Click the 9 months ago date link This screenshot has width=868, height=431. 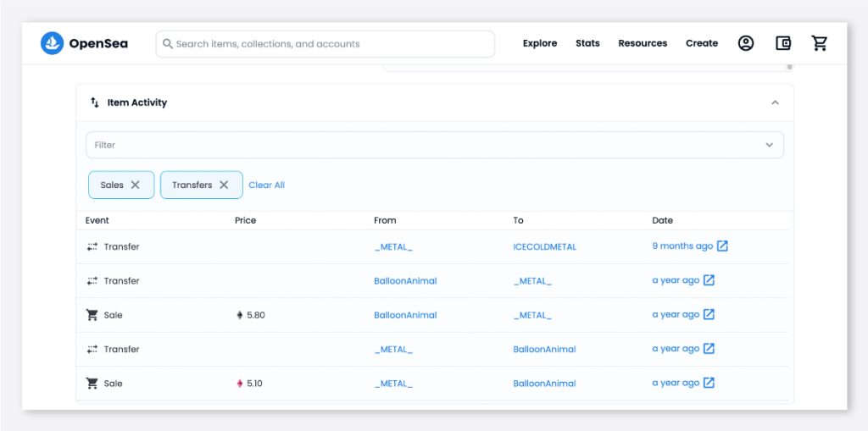(x=682, y=246)
